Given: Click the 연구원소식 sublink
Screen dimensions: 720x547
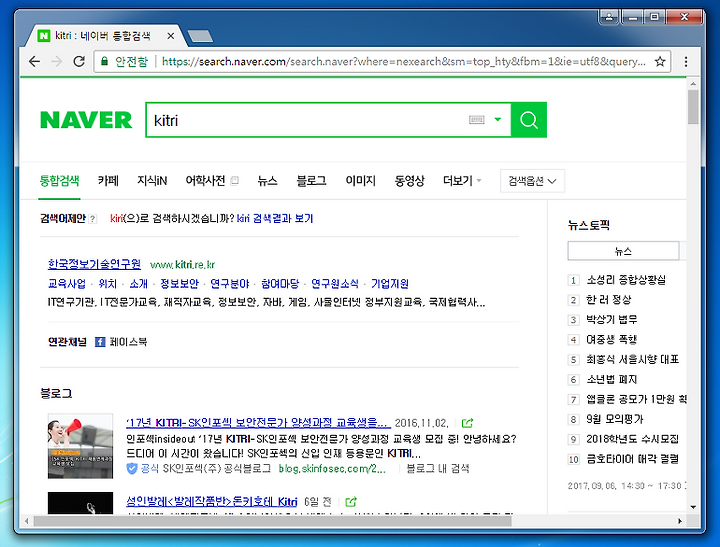Looking at the screenshot, I should click(x=335, y=284).
